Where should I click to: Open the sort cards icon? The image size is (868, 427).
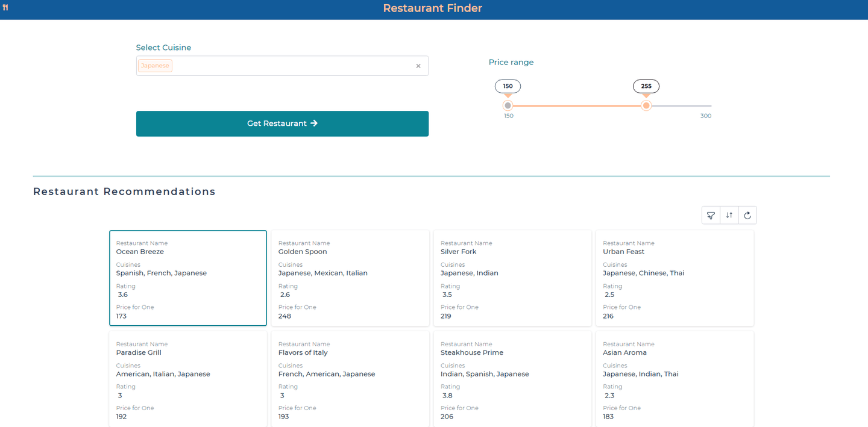pyautogui.click(x=729, y=216)
